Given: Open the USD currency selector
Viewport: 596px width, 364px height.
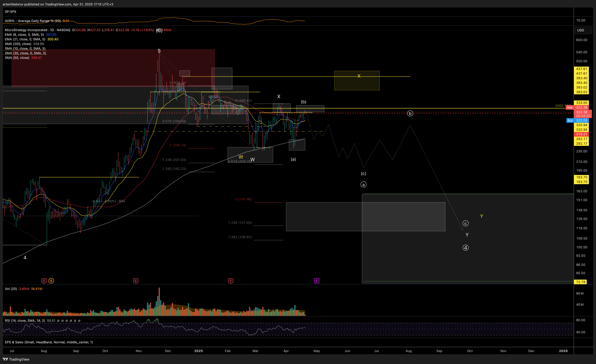Looking at the screenshot, I should coord(583,30).
